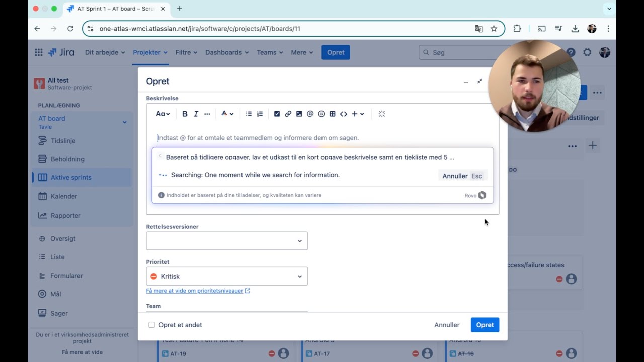Open Chrome extensions puzzle icon
644x362 pixels.
(517, 29)
